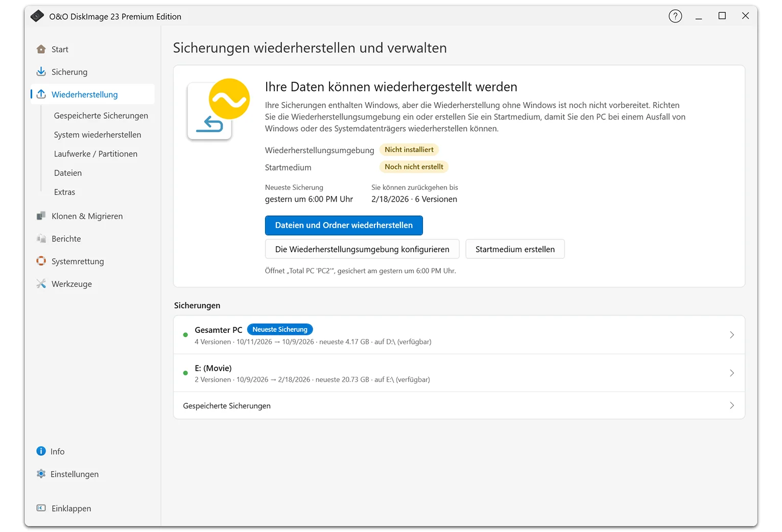This screenshot has height=532, width=782.
Task: Click the blue Info icon
Action: [x=41, y=451]
